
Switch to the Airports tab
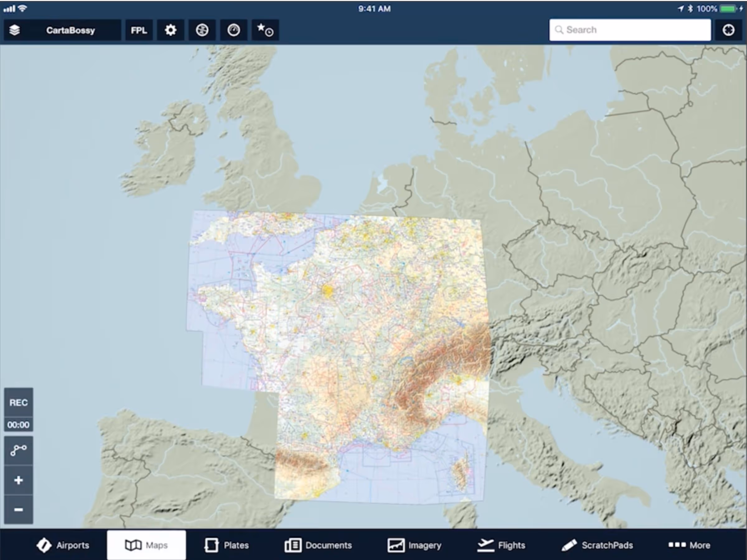63,545
